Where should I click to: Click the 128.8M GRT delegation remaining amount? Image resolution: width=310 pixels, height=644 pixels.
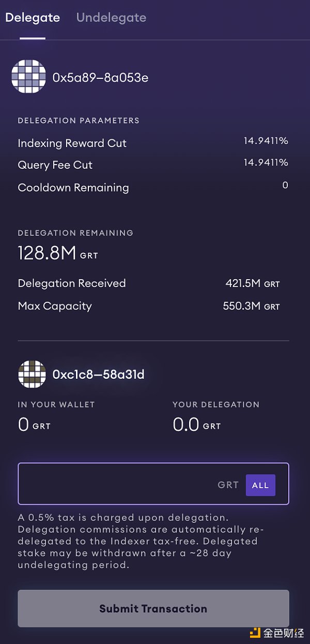tap(58, 253)
